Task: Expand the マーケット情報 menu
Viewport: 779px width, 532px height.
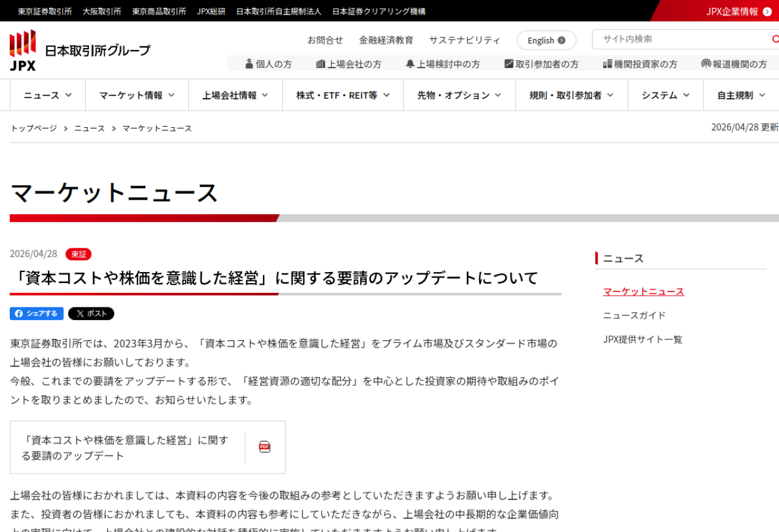Action: tap(137, 95)
